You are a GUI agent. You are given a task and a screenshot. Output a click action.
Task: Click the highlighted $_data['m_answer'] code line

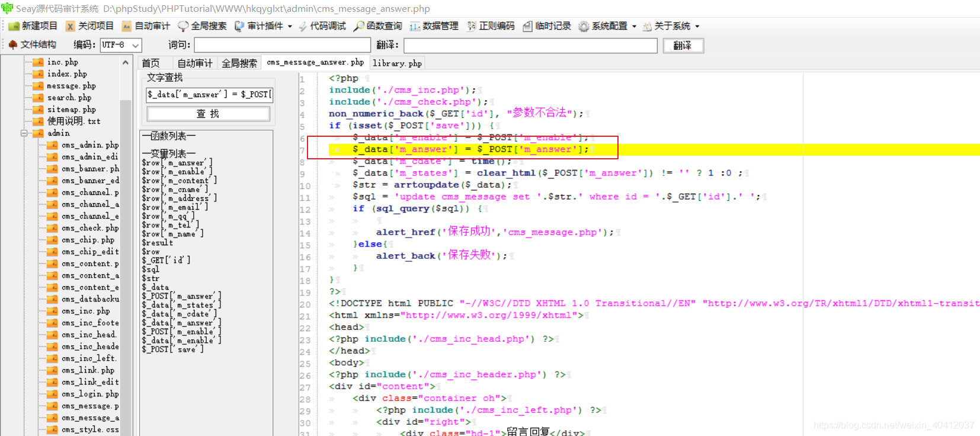[471, 149]
